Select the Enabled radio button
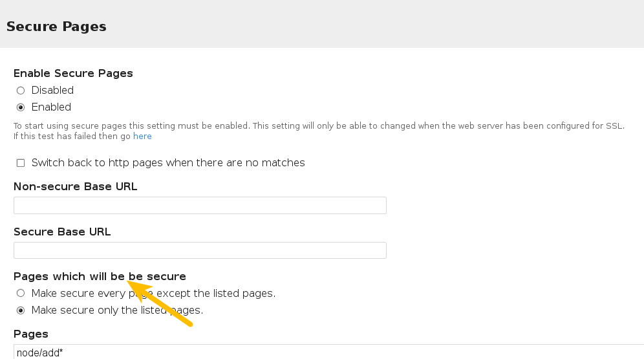This screenshot has width=644, height=359. [21, 107]
